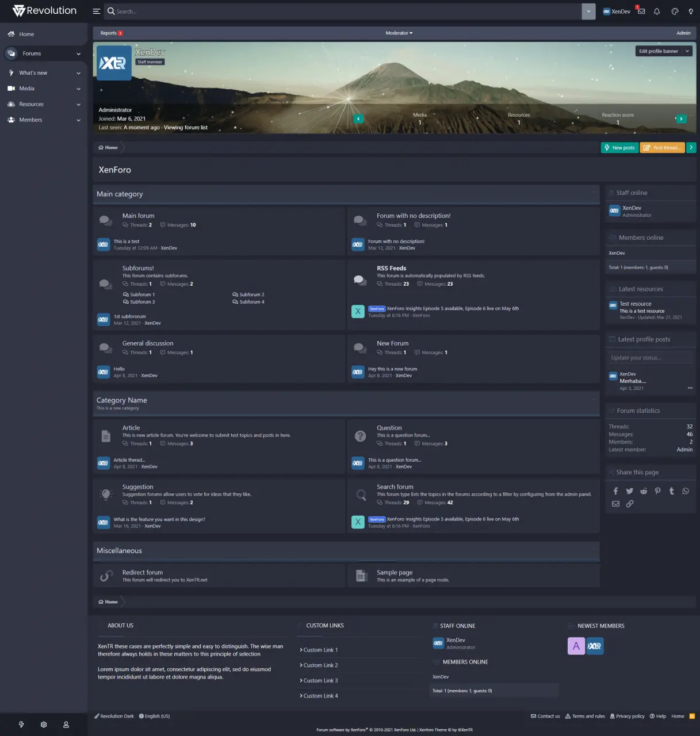Open Custom Link 2 in footer
The image size is (700, 736).
(x=320, y=665)
